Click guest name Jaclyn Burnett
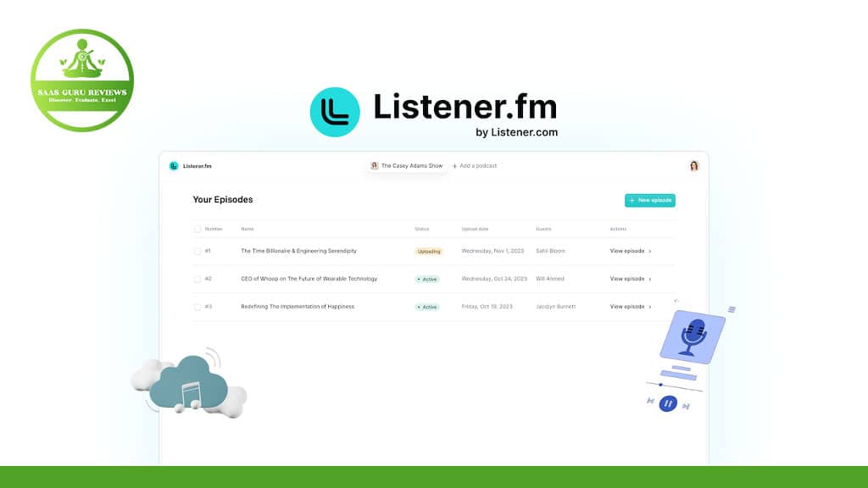868x488 pixels. [x=555, y=307]
